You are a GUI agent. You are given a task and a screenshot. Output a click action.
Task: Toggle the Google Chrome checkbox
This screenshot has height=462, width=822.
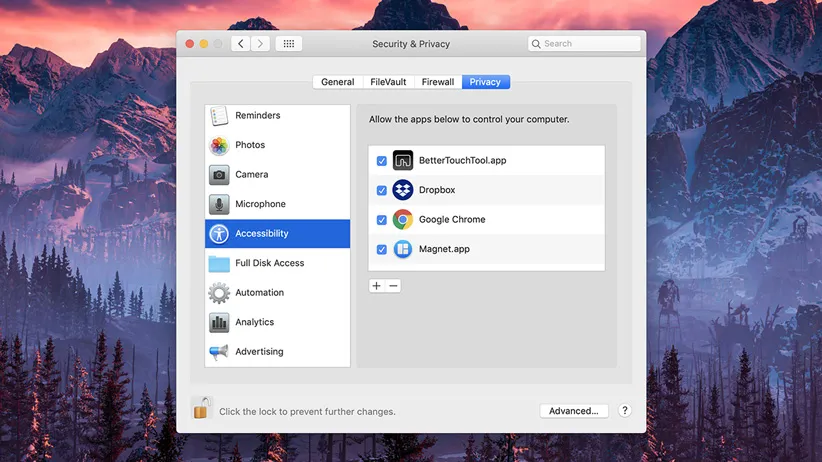pyautogui.click(x=382, y=220)
